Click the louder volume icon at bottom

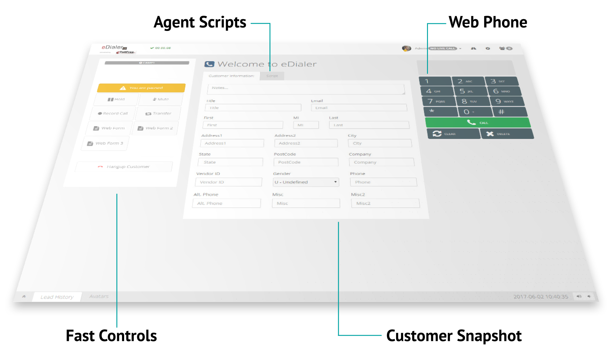(x=579, y=296)
